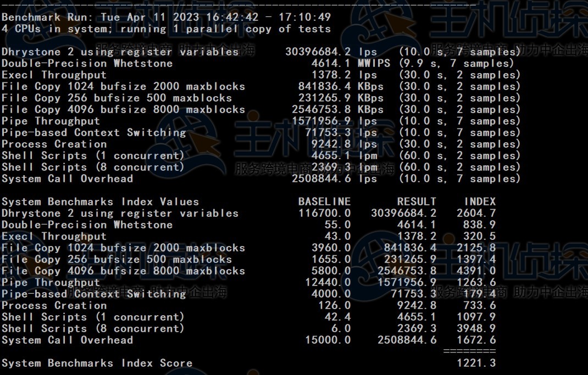
Task: Select the '841836.4 KBps' file copy measurement
Action: coord(341,87)
